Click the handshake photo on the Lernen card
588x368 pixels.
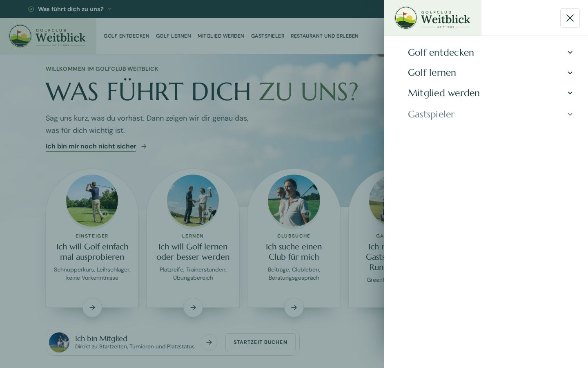(x=193, y=201)
